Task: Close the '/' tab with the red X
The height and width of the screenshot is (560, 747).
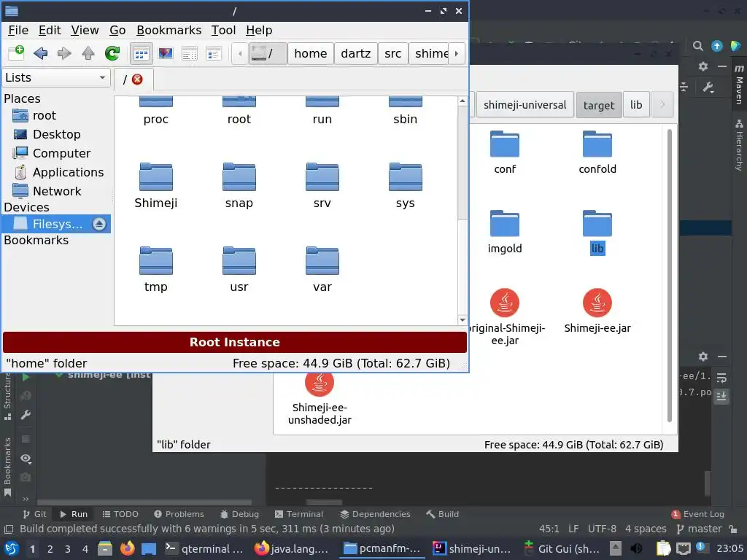Action: tap(137, 79)
